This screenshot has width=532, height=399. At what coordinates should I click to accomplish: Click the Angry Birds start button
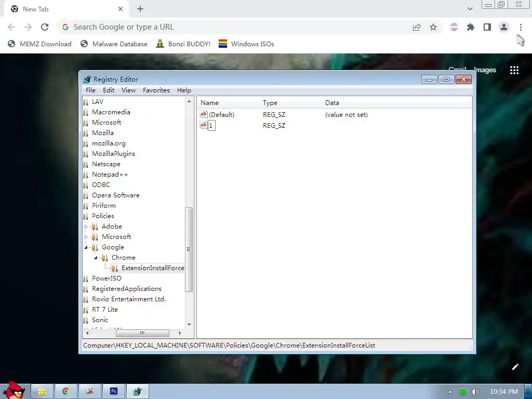pyautogui.click(x=14, y=390)
